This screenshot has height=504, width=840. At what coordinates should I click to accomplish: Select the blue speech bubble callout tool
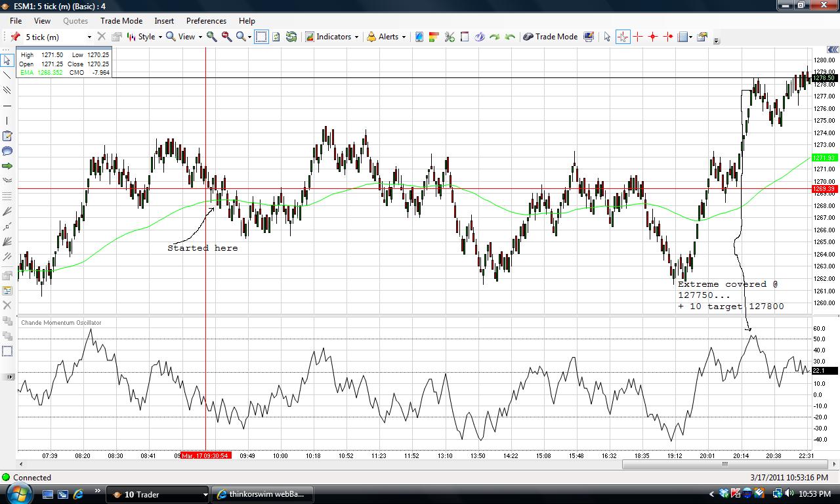(7, 151)
